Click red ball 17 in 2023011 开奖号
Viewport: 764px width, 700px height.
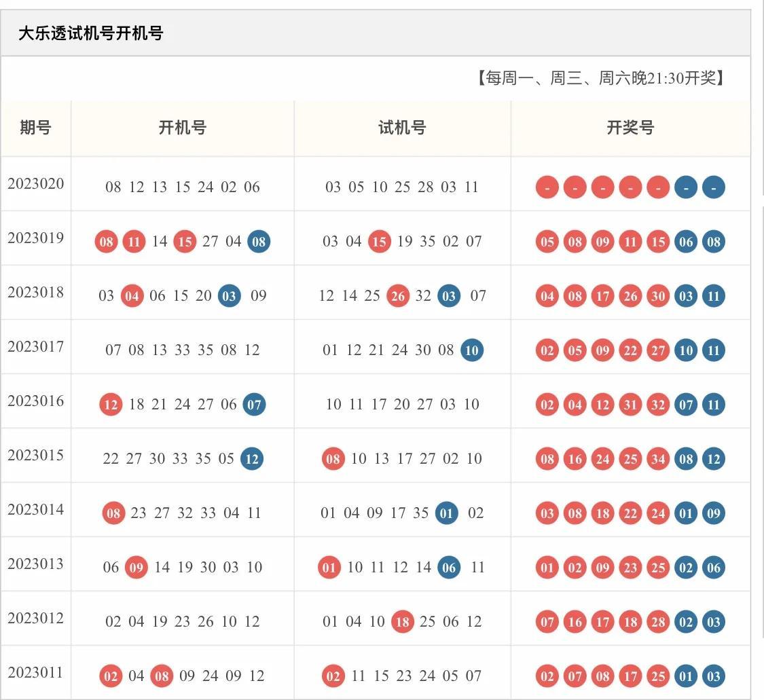(630, 676)
